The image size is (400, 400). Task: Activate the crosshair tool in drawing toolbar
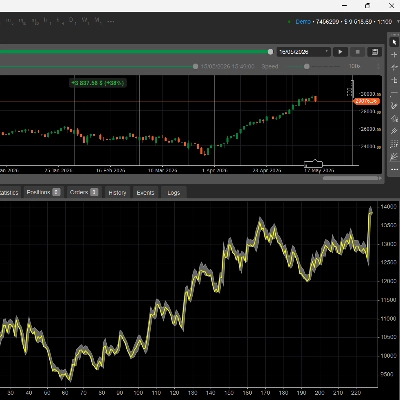[x=394, y=55]
